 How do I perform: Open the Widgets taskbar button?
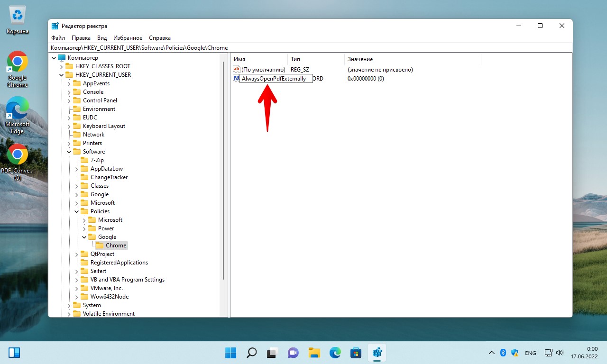14,353
